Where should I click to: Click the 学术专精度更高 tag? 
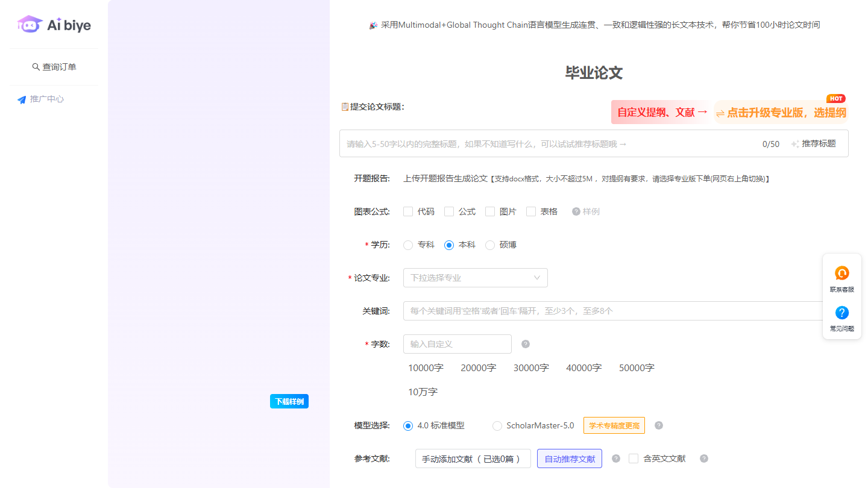tap(614, 425)
